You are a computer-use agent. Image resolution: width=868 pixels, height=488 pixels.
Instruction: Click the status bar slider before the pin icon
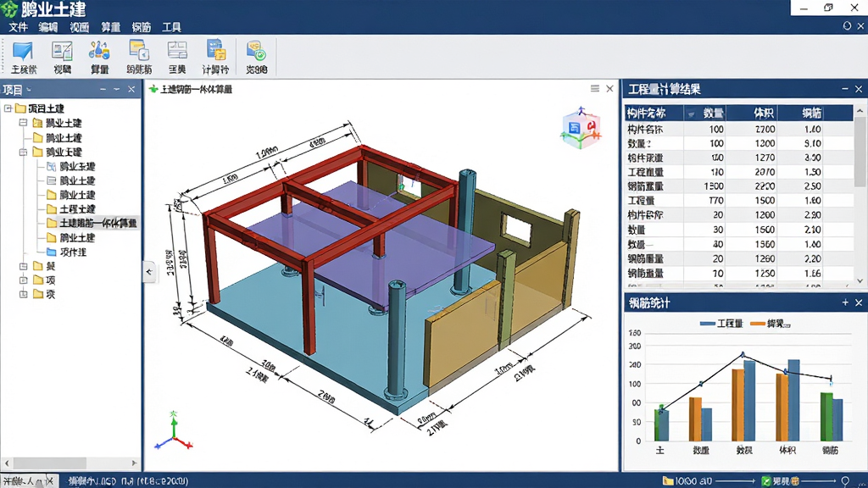(x=819, y=481)
